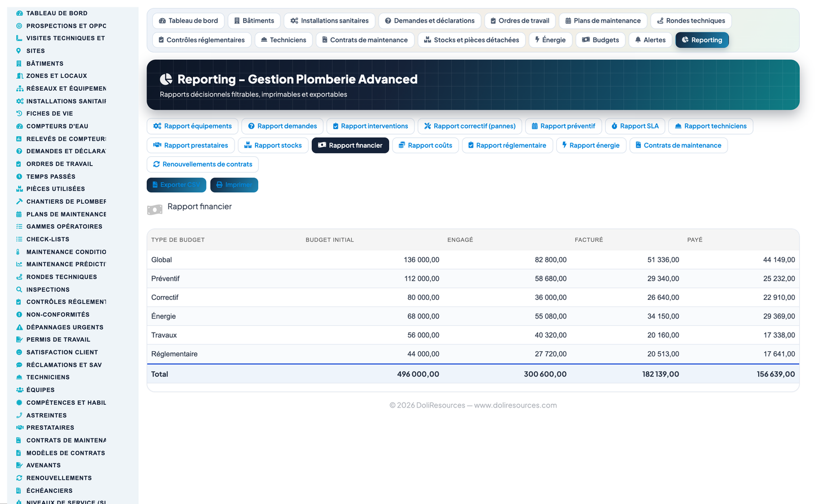Open Renouvellements de contrats report
The width and height of the screenshot is (815, 504).
pos(202,165)
